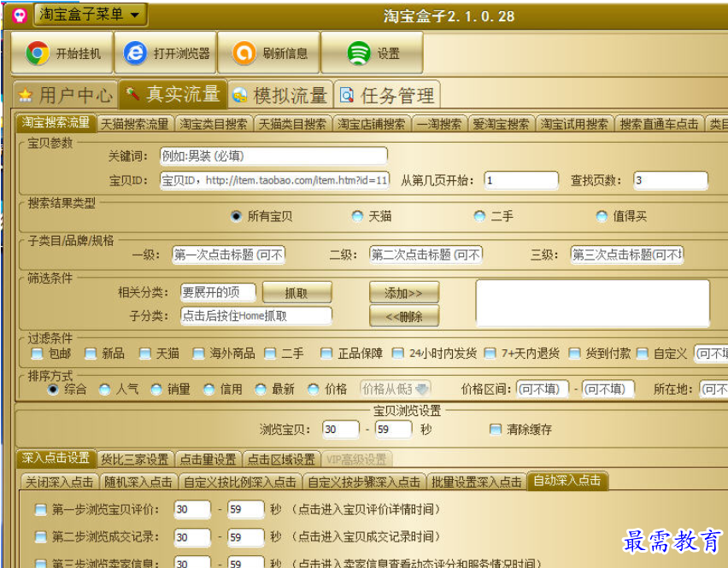This screenshot has width=728, height=568.
Task: Toggle the 货到付款 checkbox
Action: click(x=574, y=354)
